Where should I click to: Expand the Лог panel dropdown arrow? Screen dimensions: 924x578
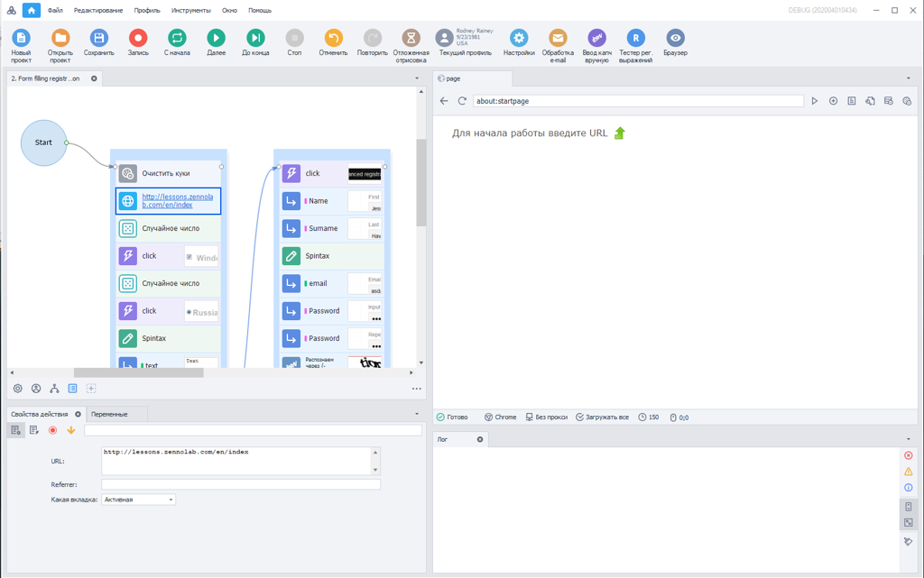tap(909, 439)
